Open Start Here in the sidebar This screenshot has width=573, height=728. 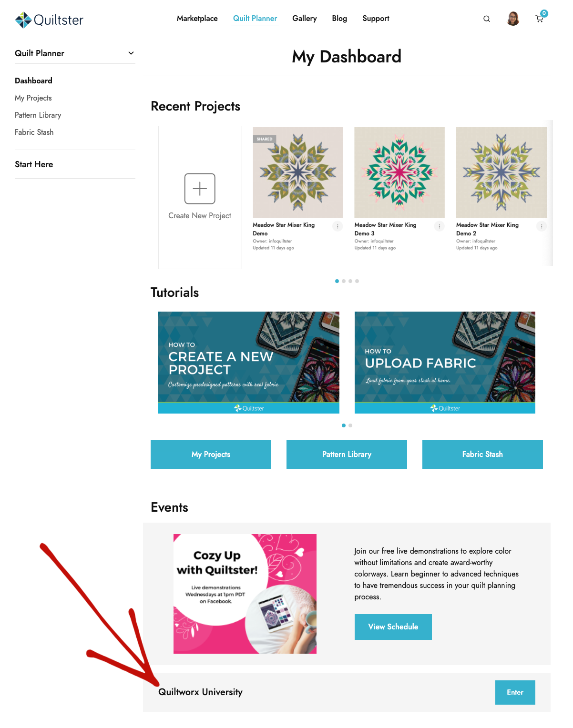click(34, 164)
